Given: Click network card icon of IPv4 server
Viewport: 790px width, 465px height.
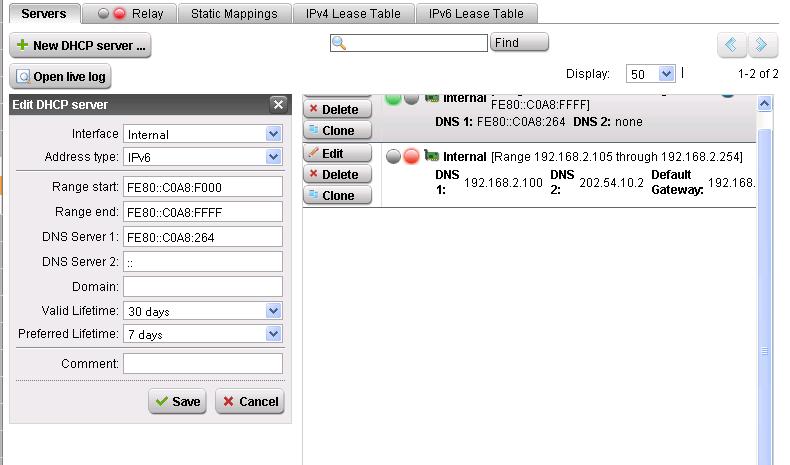Looking at the screenshot, I should [x=432, y=156].
